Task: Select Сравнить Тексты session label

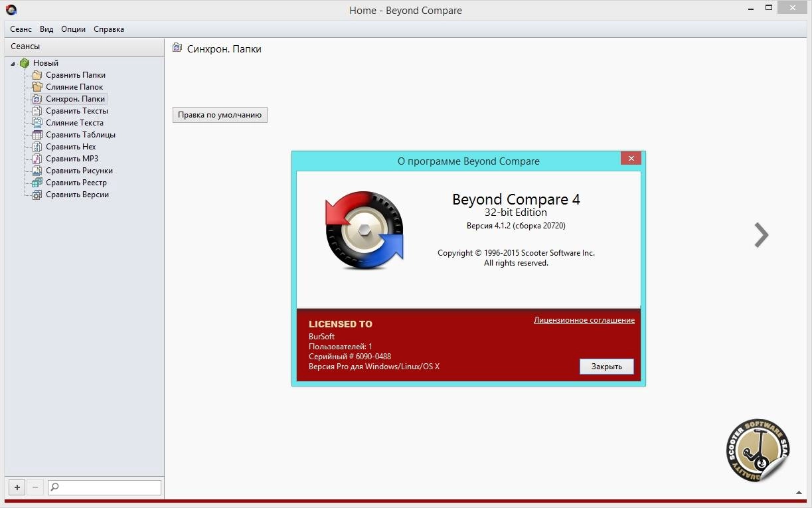Action: [77, 111]
